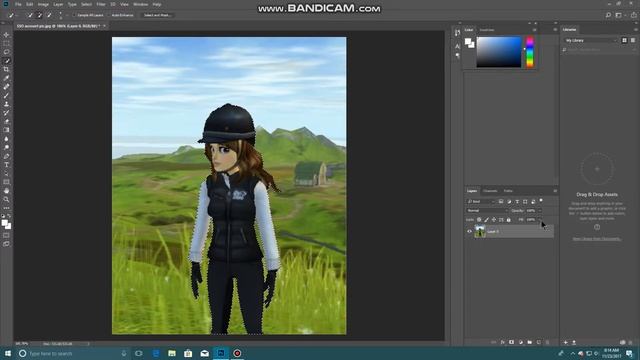640x360 pixels.
Task: Choose Subtract from Selection brush mode
Action: pyautogui.click(x=49, y=15)
